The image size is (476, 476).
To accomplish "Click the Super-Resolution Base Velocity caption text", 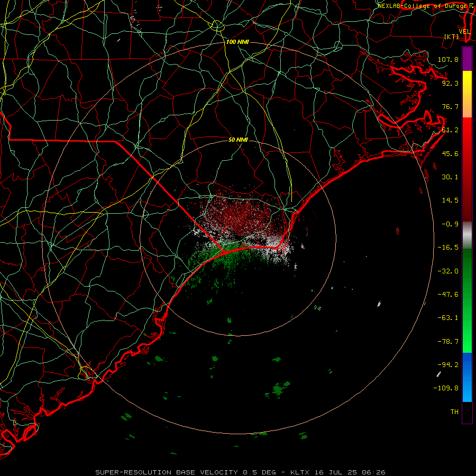I will (x=241, y=472).
